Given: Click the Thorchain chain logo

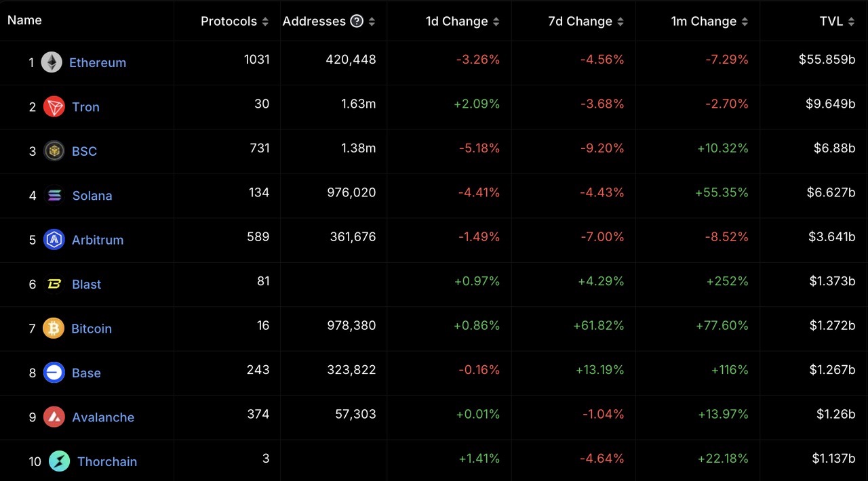Looking at the screenshot, I should 59,461.
